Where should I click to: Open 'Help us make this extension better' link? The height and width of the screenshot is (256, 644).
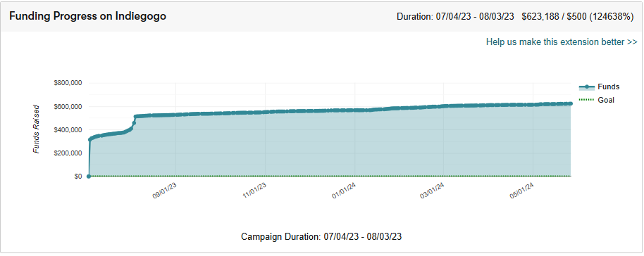562,42
